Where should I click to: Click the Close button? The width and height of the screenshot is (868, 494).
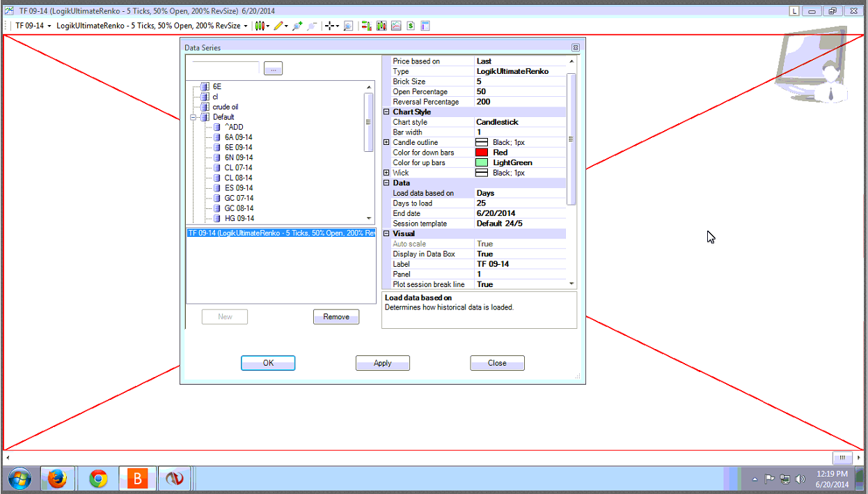tap(497, 363)
